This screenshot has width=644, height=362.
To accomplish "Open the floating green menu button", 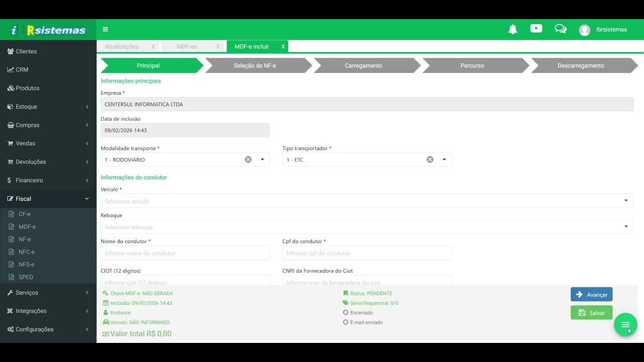I will pos(625,325).
